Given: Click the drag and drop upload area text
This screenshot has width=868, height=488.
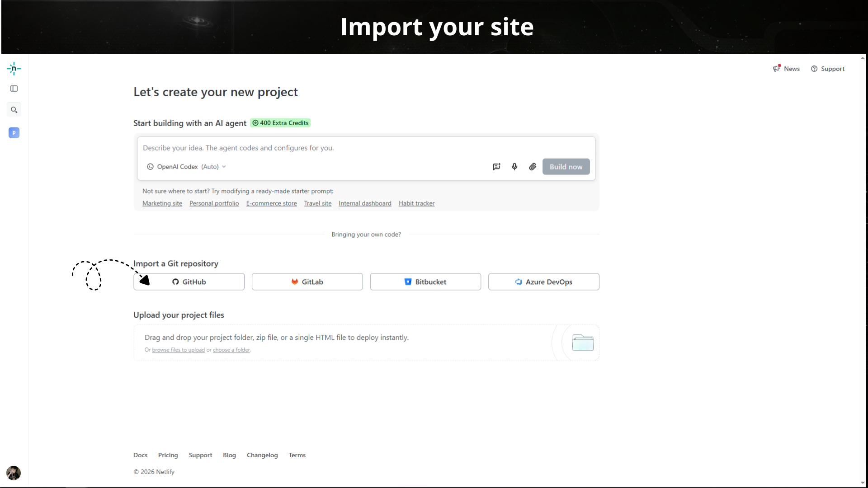Looking at the screenshot, I should tap(277, 338).
